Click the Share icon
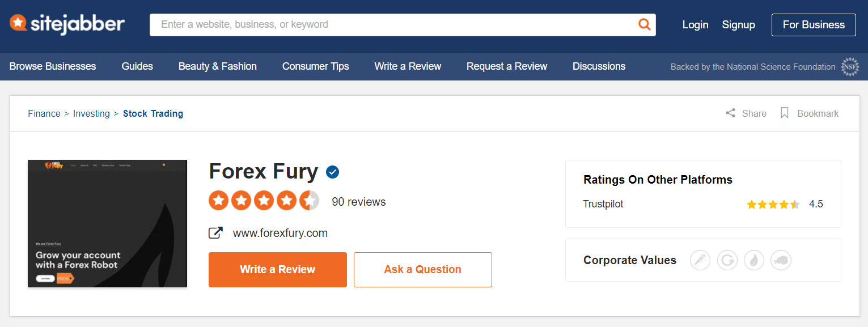Image resolution: width=868 pixels, height=327 pixels. click(730, 113)
